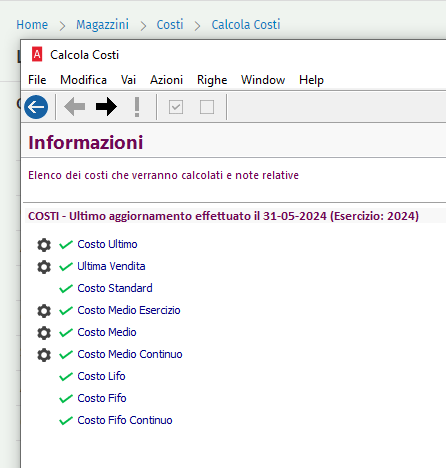Click the Elenco dei costi description text
The image size is (446, 468).
tap(163, 175)
